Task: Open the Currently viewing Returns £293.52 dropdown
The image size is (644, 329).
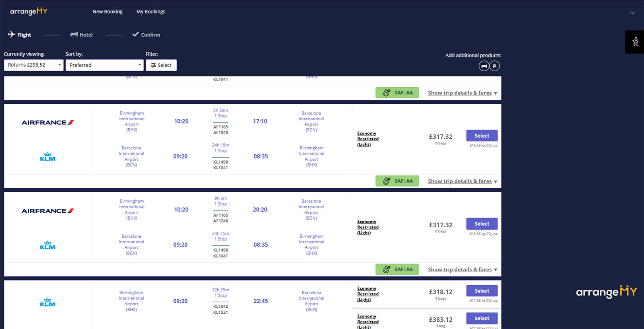Action: coord(34,65)
